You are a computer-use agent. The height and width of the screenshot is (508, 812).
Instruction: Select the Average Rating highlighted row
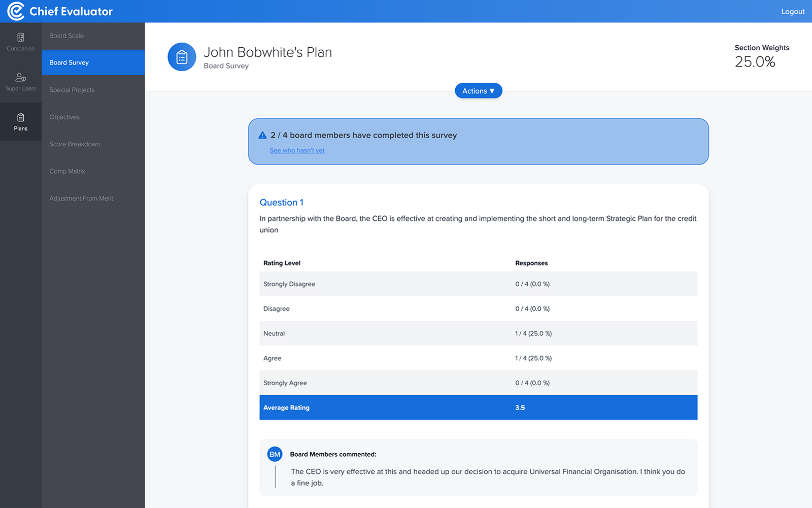[478, 407]
